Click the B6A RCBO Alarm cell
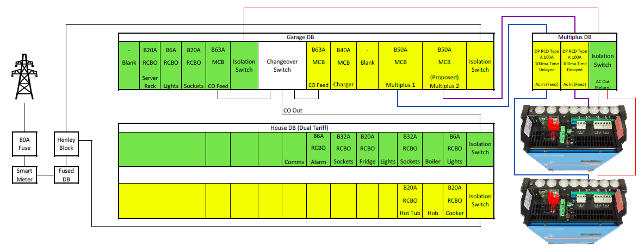The image size is (644, 252). pyautogui.click(x=318, y=149)
